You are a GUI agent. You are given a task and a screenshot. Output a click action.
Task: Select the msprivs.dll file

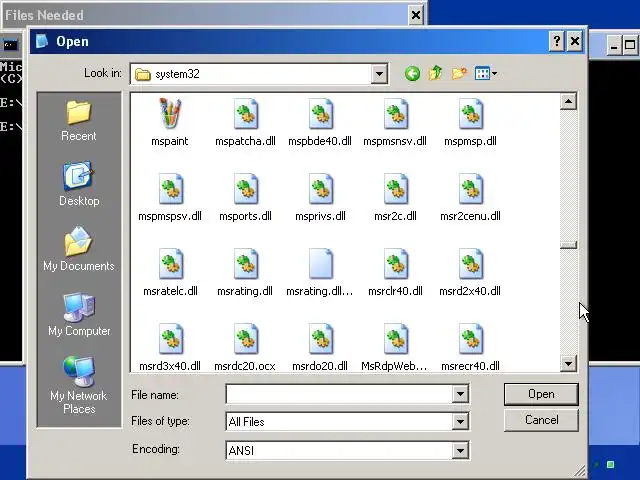point(320,197)
